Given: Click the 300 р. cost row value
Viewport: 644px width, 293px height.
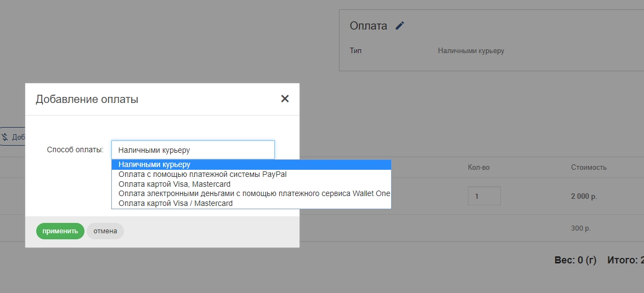Looking at the screenshot, I should coord(581,228).
